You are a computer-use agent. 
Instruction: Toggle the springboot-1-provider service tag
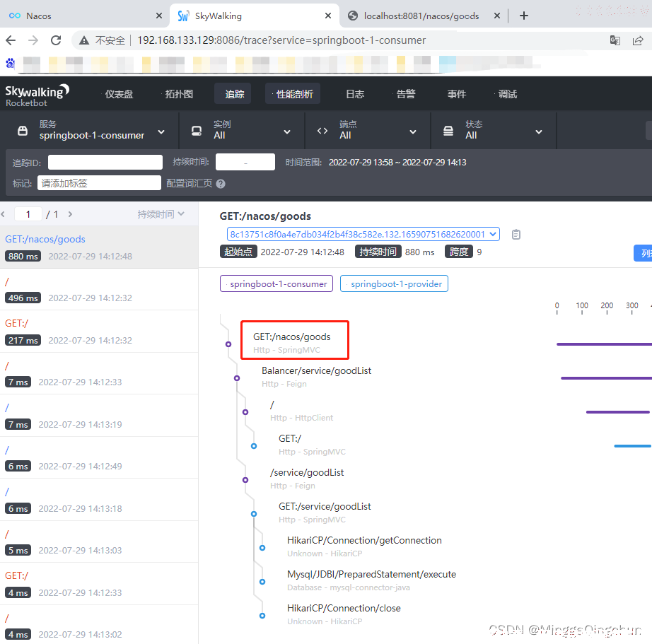394,283
